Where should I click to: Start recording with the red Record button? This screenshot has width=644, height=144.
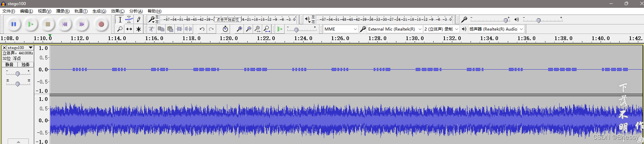click(x=101, y=24)
